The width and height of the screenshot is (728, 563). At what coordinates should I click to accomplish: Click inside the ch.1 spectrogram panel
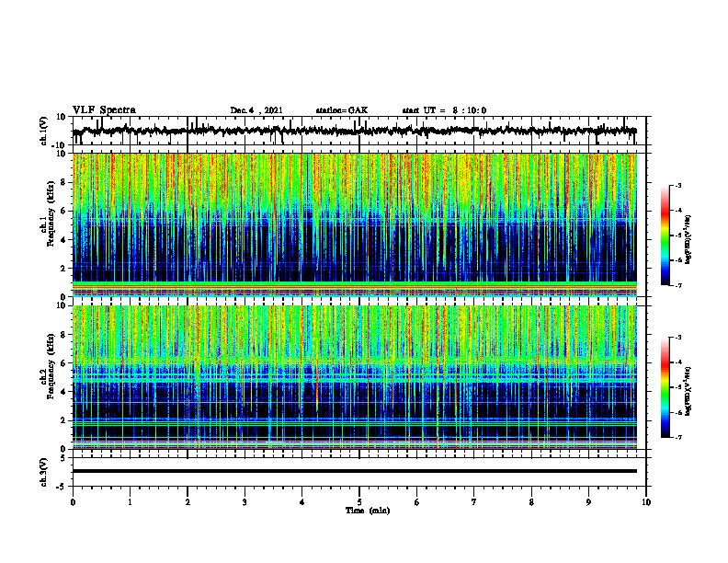pyautogui.click(x=354, y=224)
